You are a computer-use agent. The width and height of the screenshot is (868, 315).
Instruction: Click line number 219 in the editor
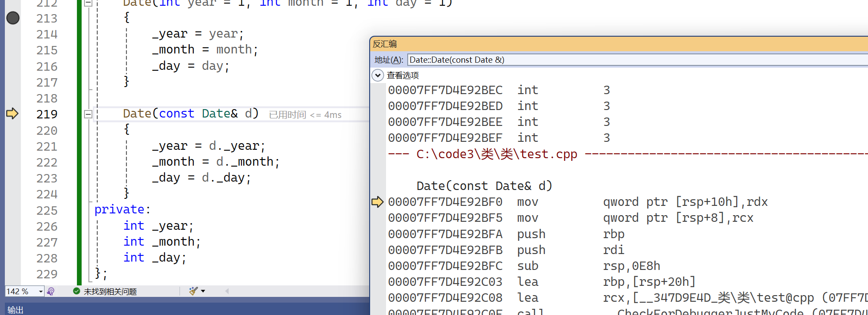[x=47, y=114]
